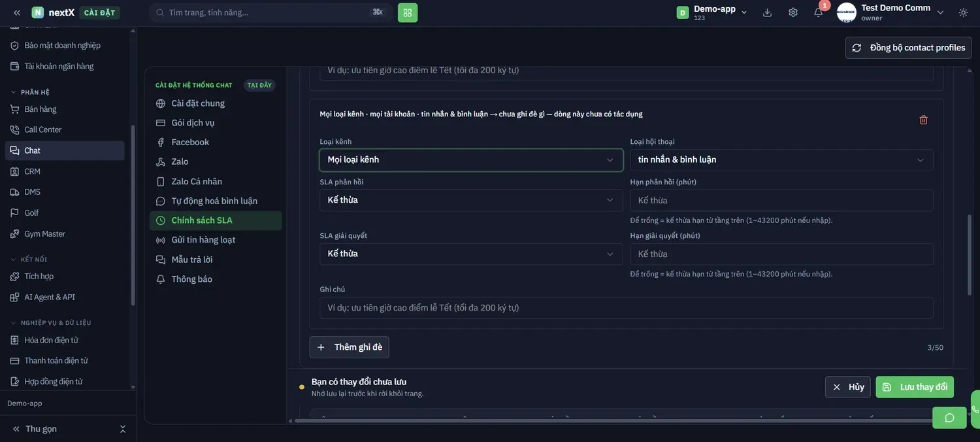The height and width of the screenshot is (442, 980).
Task: Delete the override rule with trash icon
Action: (x=923, y=120)
